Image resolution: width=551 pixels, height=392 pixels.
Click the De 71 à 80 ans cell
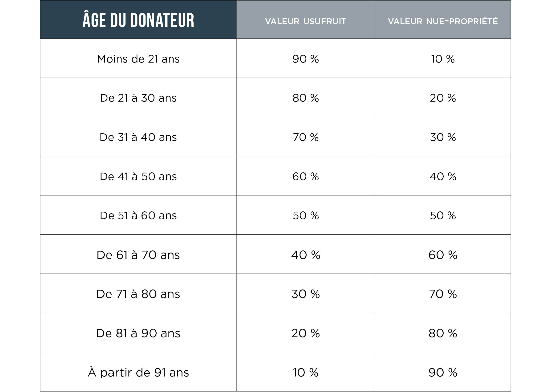point(138,294)
